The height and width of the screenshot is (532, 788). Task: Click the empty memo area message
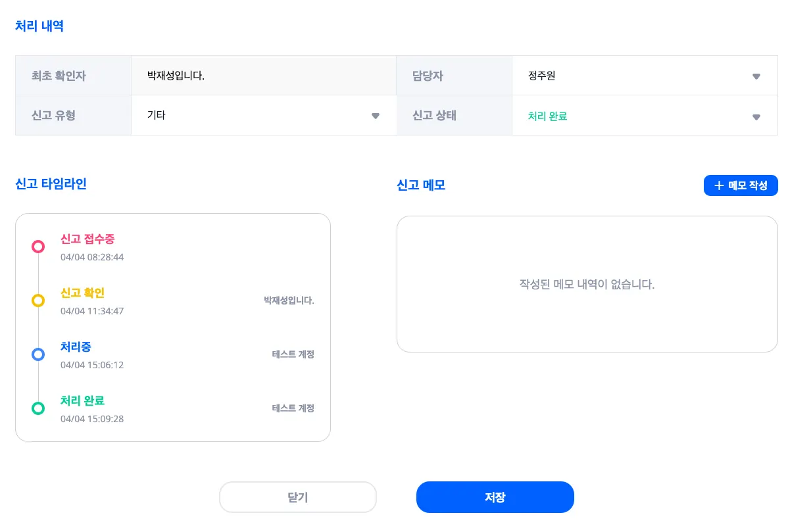coord(587,285)
